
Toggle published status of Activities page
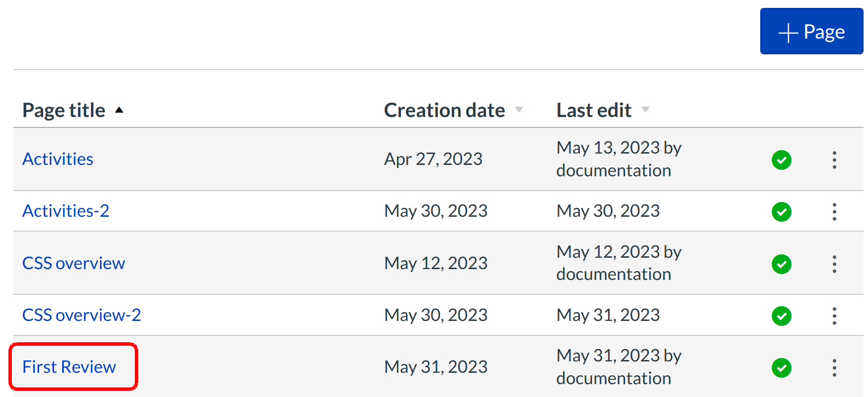[781, 160]
